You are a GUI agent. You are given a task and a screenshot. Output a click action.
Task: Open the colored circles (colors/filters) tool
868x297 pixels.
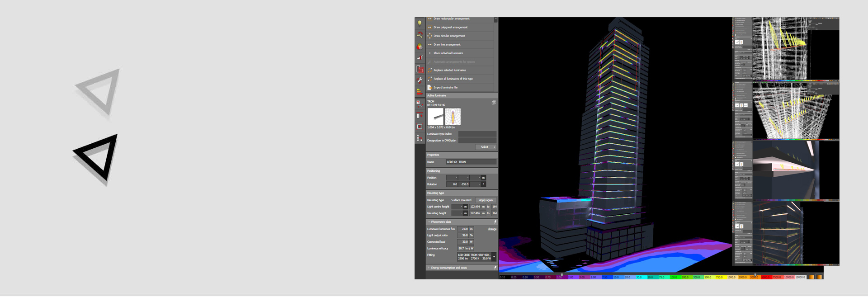click(x=420, y=46)
